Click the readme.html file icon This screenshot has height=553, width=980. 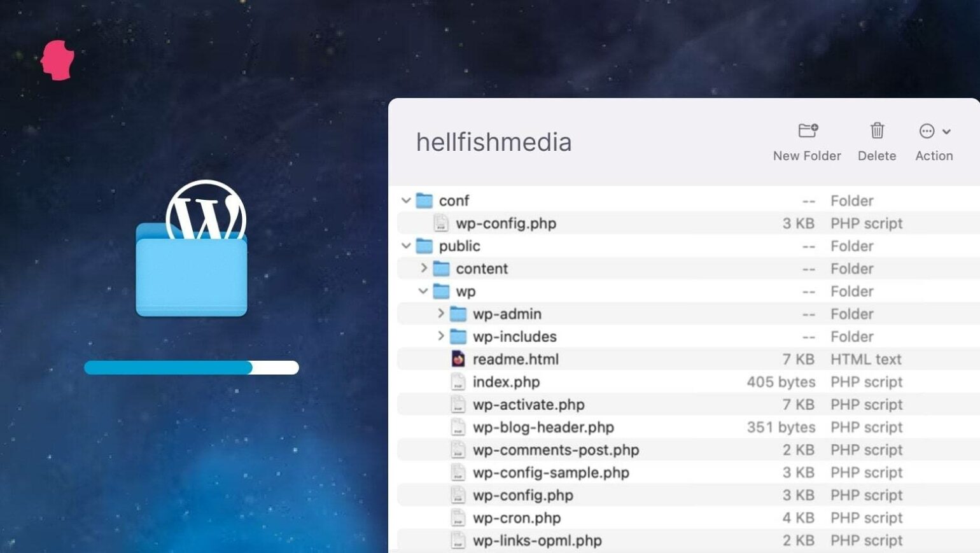[x=458, y=359]
